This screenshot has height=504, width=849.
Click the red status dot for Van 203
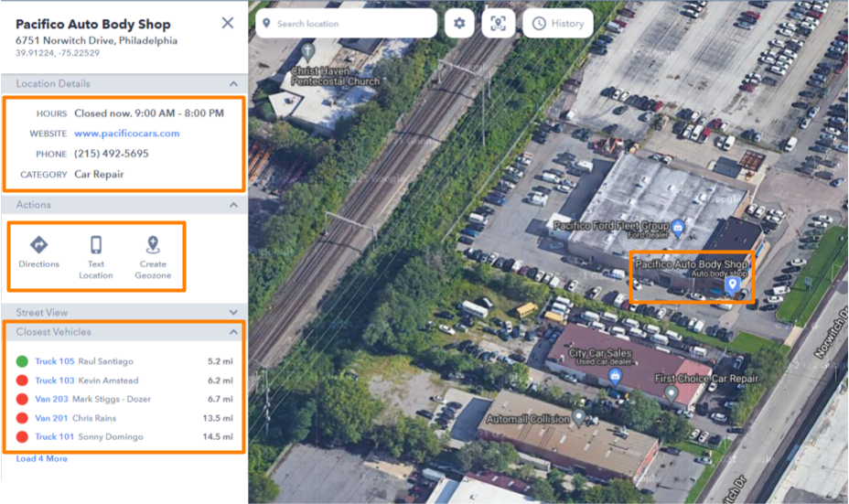[22, 399]
